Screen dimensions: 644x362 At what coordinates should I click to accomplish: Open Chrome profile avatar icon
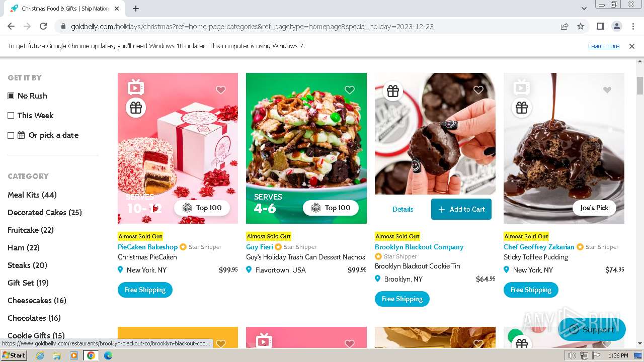tap(616, 26)
